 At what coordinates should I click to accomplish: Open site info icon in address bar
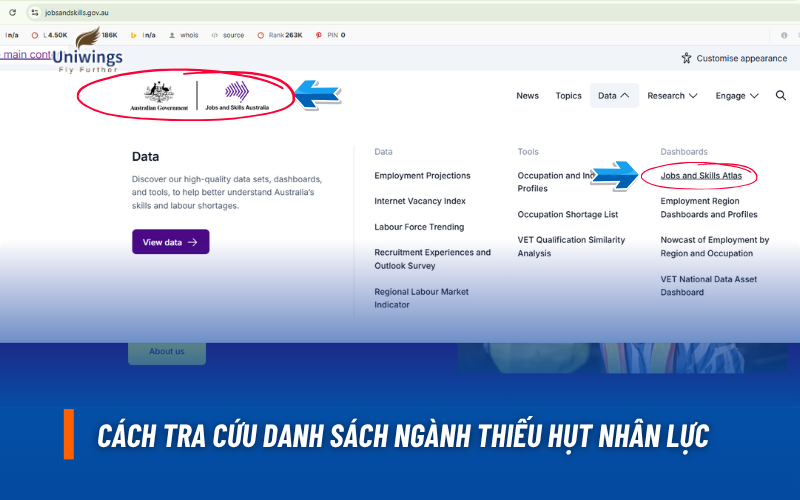[x=35, y=12]
